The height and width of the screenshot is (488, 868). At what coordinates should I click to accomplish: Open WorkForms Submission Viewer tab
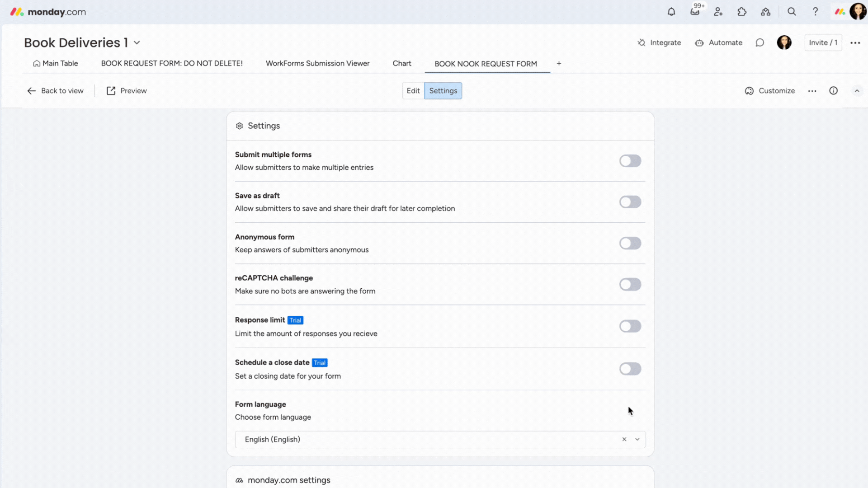(317, 63)
